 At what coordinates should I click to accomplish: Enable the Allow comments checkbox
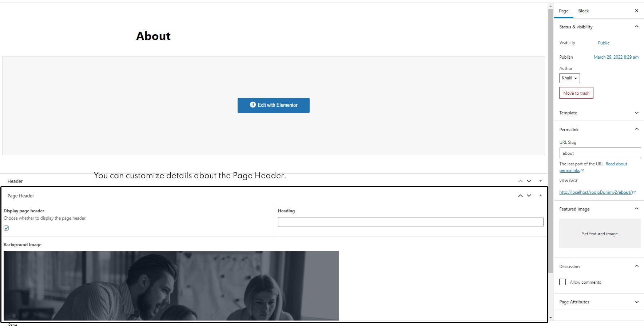pyautogui.click(x=562, y=282)
